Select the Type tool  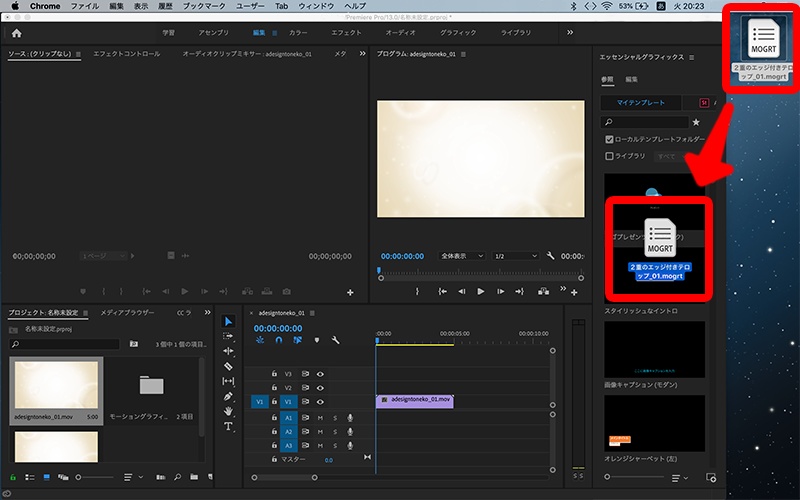228,426
